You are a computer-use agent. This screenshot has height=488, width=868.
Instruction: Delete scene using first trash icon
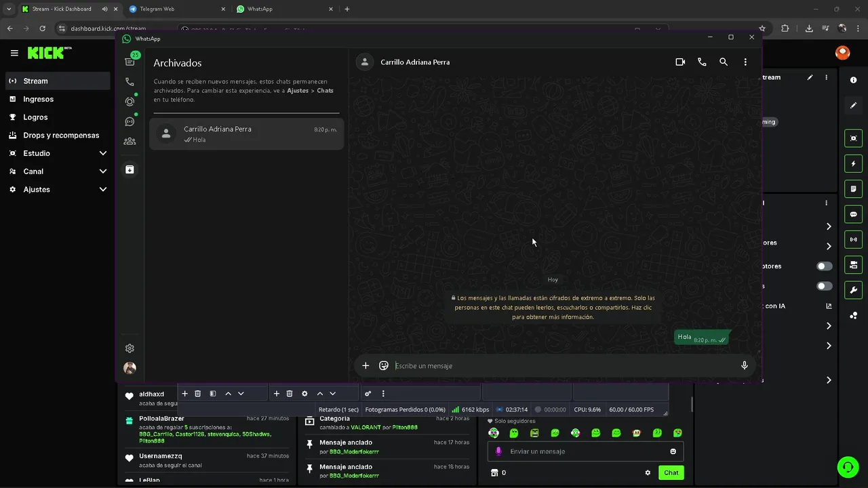click(198, 394)
